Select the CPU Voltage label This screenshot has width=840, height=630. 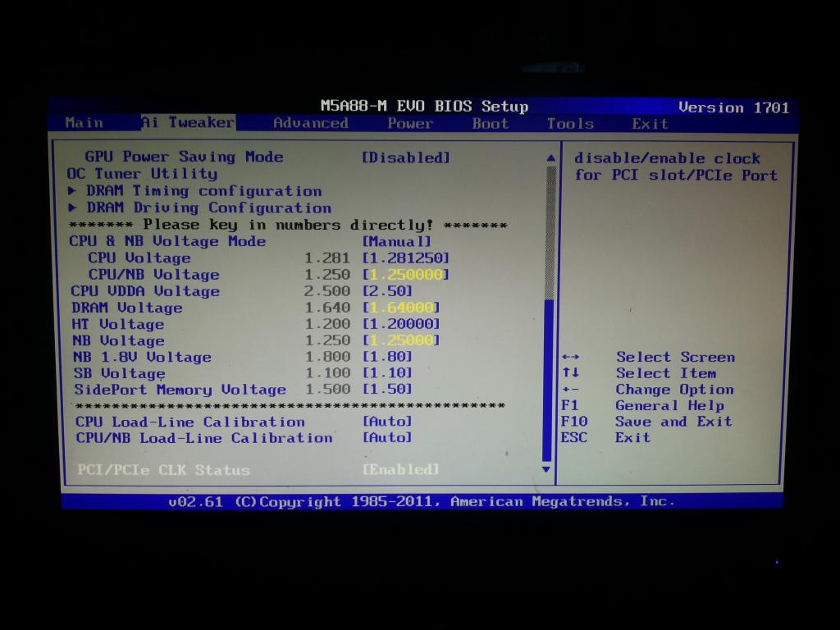pos(139,258)
